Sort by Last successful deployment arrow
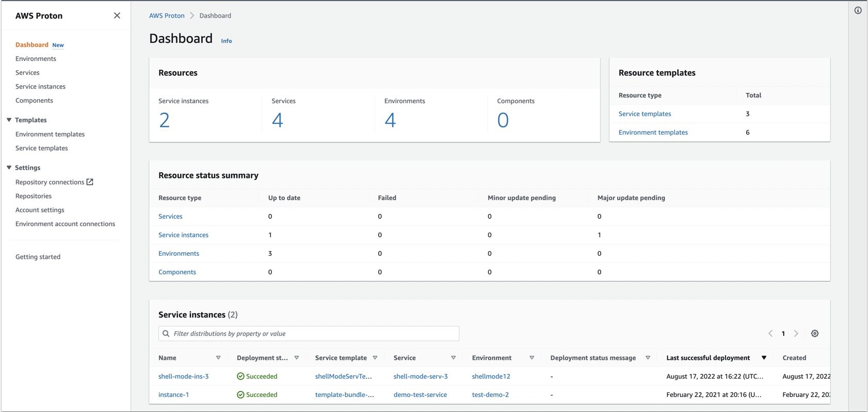868x412 pixels. coord(764,358)
